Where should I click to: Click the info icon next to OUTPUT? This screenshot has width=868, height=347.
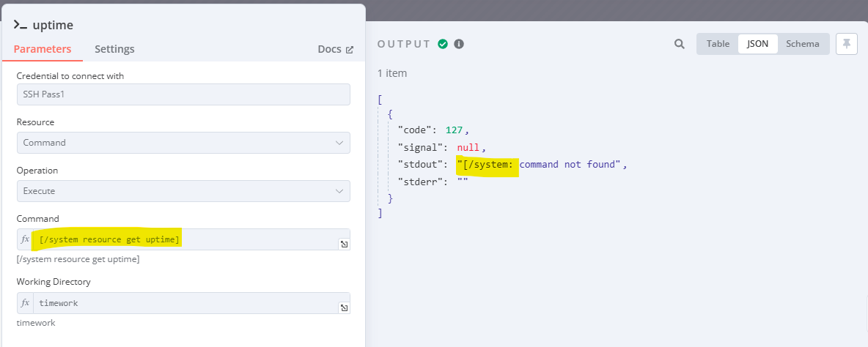tap(458, 44)
